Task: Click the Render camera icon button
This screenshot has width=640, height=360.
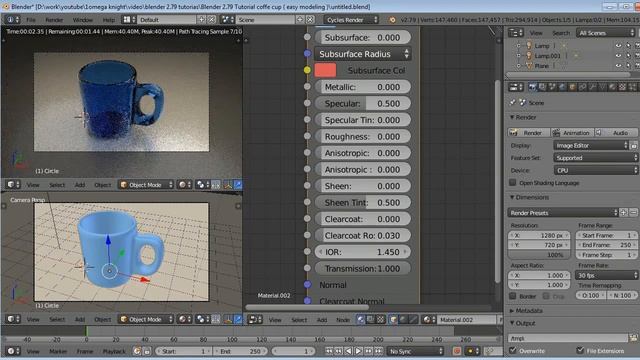Action: coord(529,133)
